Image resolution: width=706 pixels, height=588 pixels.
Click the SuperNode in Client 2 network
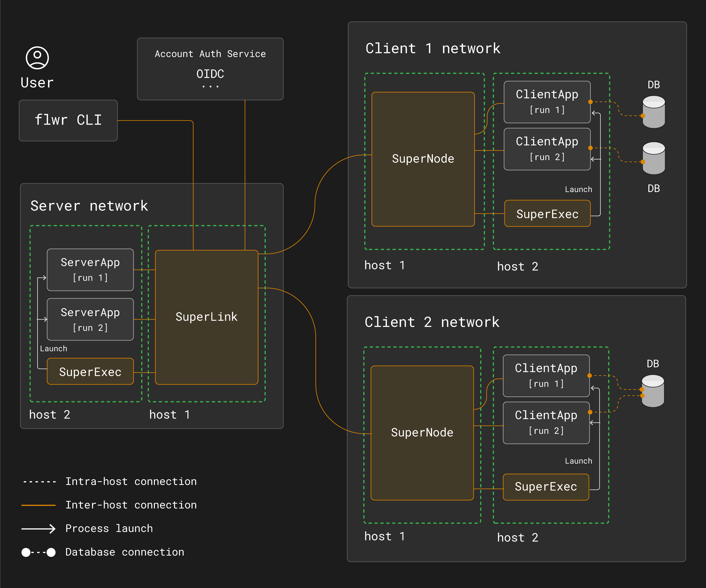(422, 433)
